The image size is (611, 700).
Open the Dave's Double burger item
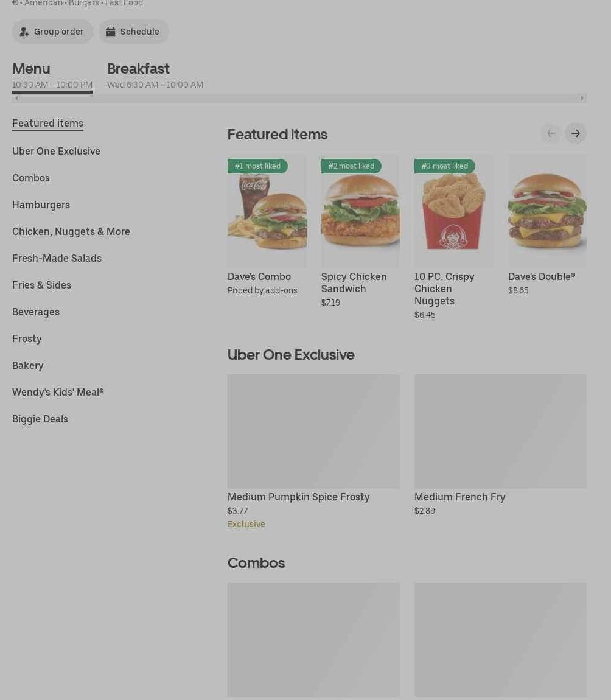547,225
